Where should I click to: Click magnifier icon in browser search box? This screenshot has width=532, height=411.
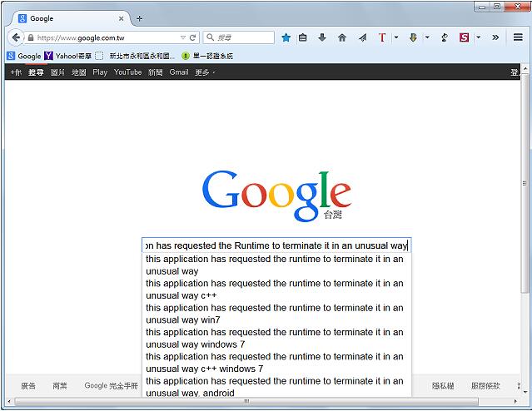click(x=210, y=37)
